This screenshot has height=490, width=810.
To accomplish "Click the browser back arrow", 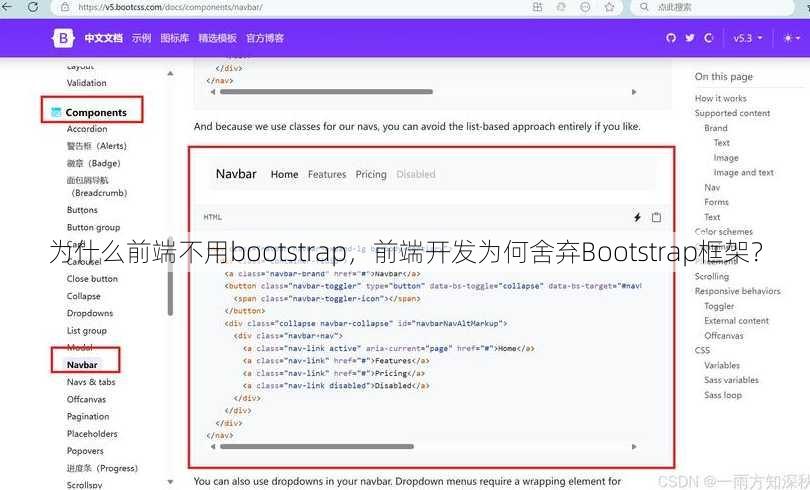I will pos(7,6).
